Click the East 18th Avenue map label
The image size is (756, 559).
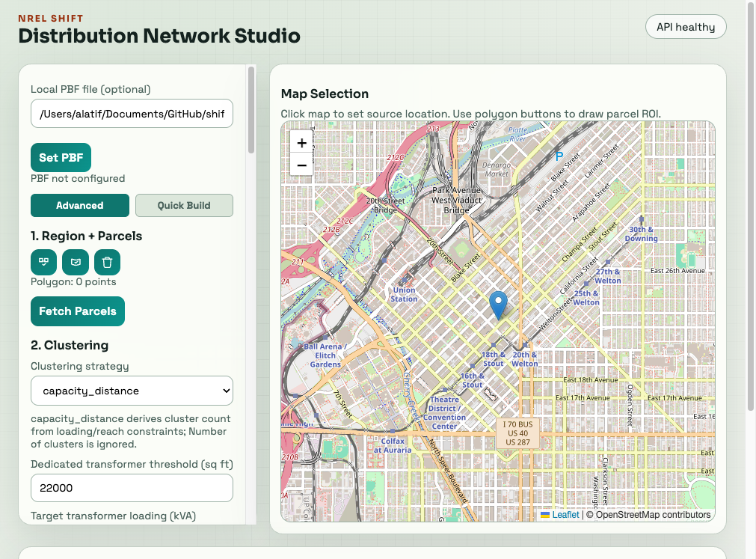(x=590, y=379)
